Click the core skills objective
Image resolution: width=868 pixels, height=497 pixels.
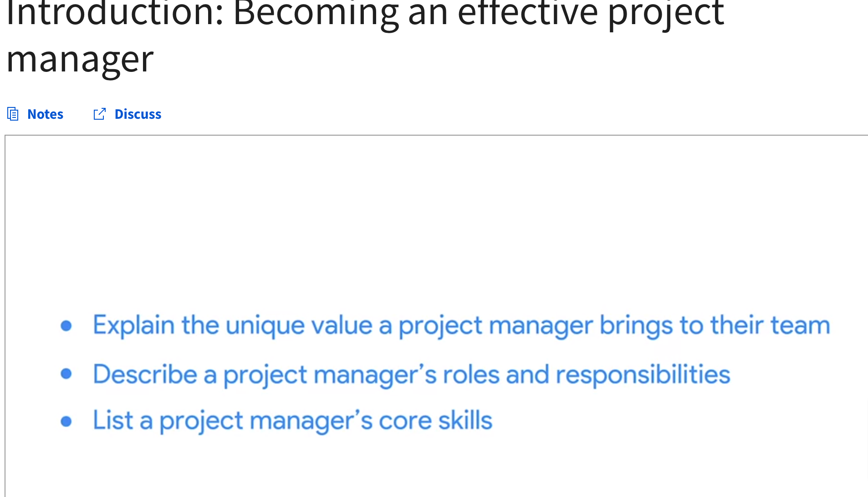pos(292,420)
